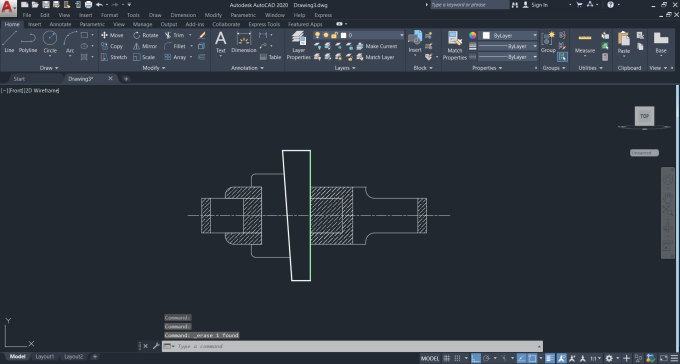Select the Copy tool
This screenshot has width=680, height=364.
click(x=112, y=46)
